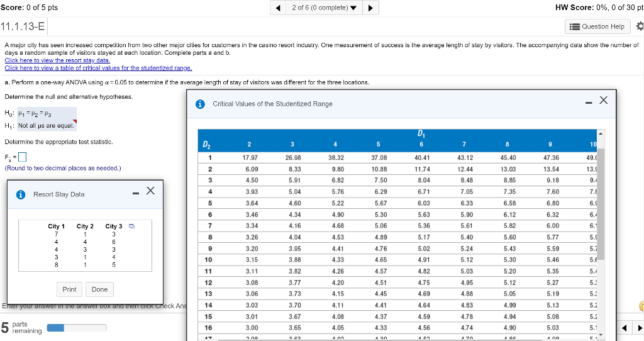This screenshot has width=644, height=341.
Task: Click the D2 header cell
Action: 206,144
